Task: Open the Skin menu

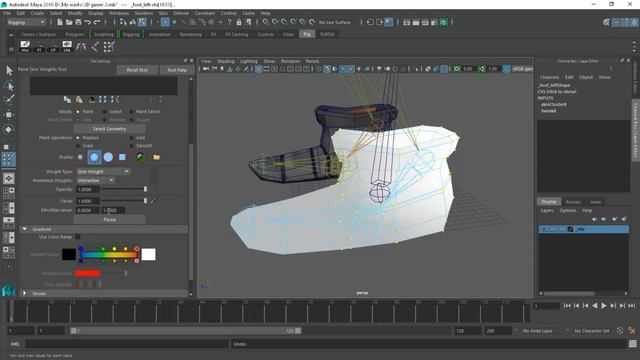Action: (x=163, y=13)
